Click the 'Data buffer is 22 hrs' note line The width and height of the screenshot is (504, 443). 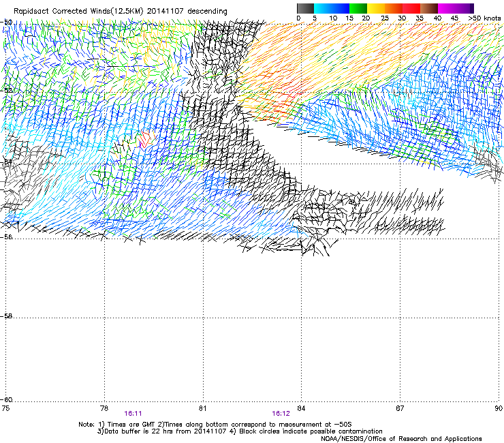coord(240,431)
